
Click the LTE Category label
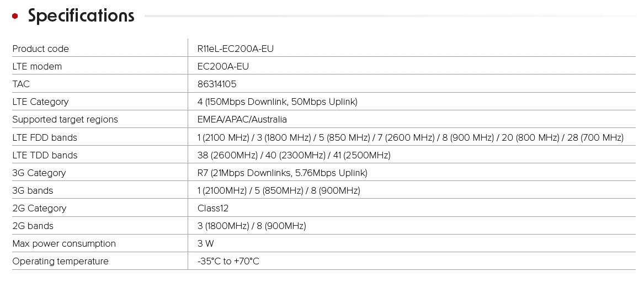pos(40,102)
